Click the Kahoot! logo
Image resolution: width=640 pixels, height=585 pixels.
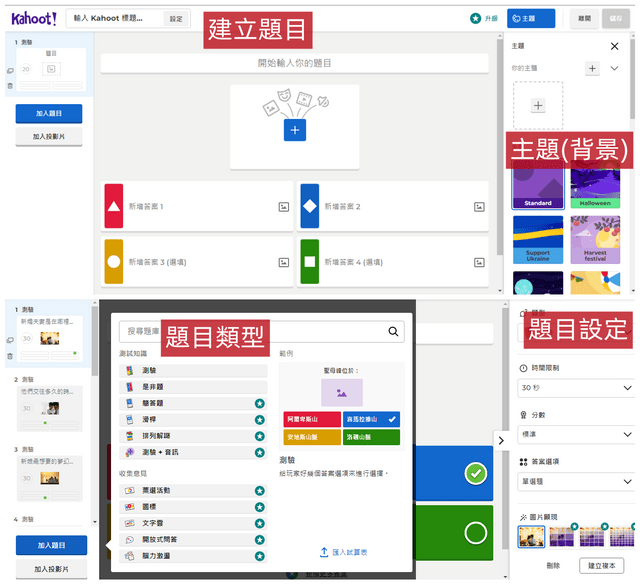tap(33, 18)
